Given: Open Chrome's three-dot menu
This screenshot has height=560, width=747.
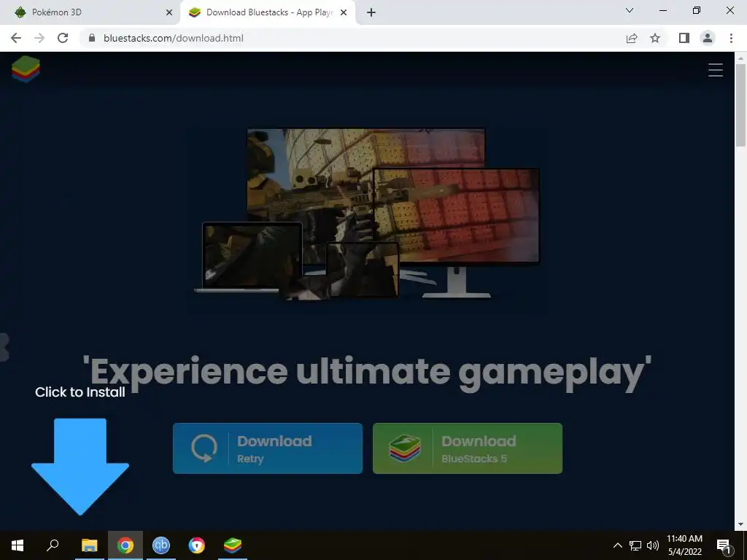Looking at the screenshot, I should tap(731, 38).
